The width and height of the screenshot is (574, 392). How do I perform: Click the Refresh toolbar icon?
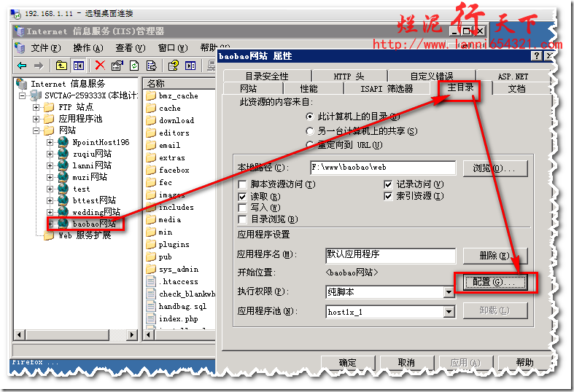pos(134,66)
